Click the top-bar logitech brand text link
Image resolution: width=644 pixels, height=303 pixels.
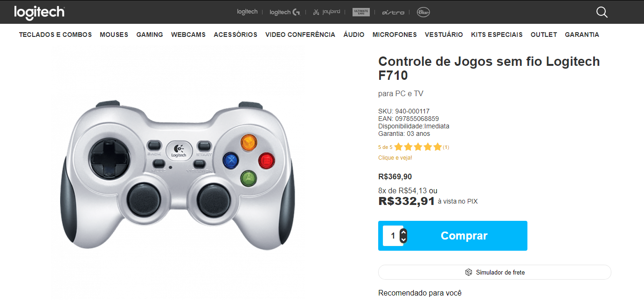[247, 12]
